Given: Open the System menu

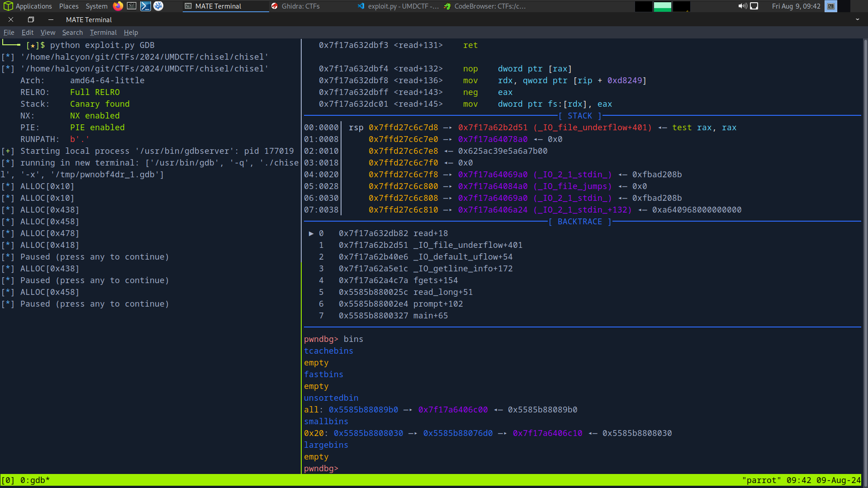Looking at the screenshot, I should pos(96,6).
